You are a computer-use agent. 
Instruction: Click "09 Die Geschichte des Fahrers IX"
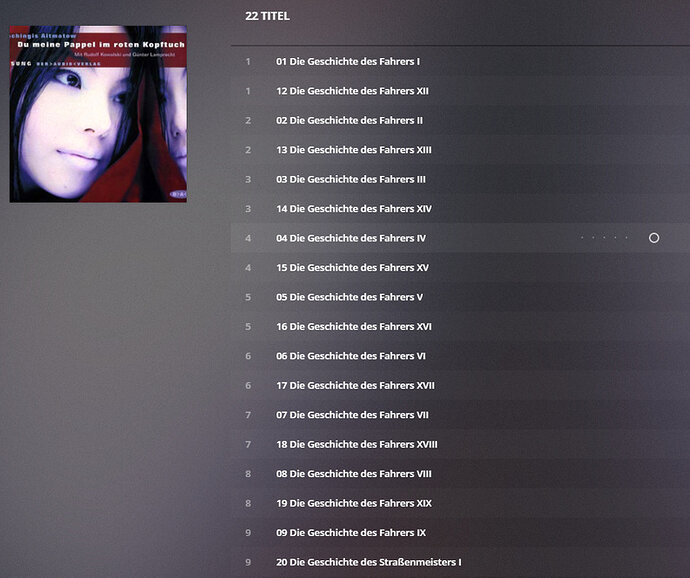coord(351,533)
